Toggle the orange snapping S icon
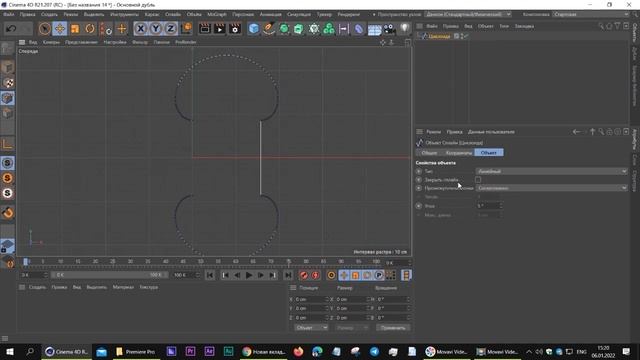This screenshot has height=360, width=640. (x=7, y=178)
